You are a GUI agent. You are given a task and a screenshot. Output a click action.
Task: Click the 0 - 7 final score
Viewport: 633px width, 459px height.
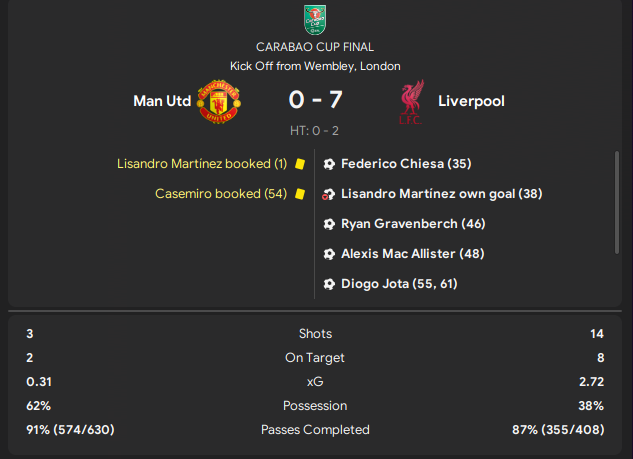point(316,101)
